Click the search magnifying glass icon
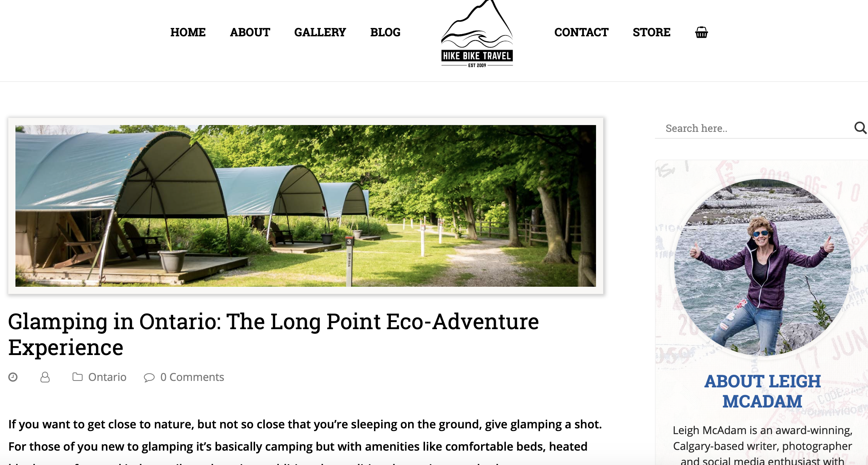This screenshot has height=465, width=868. 860,128
